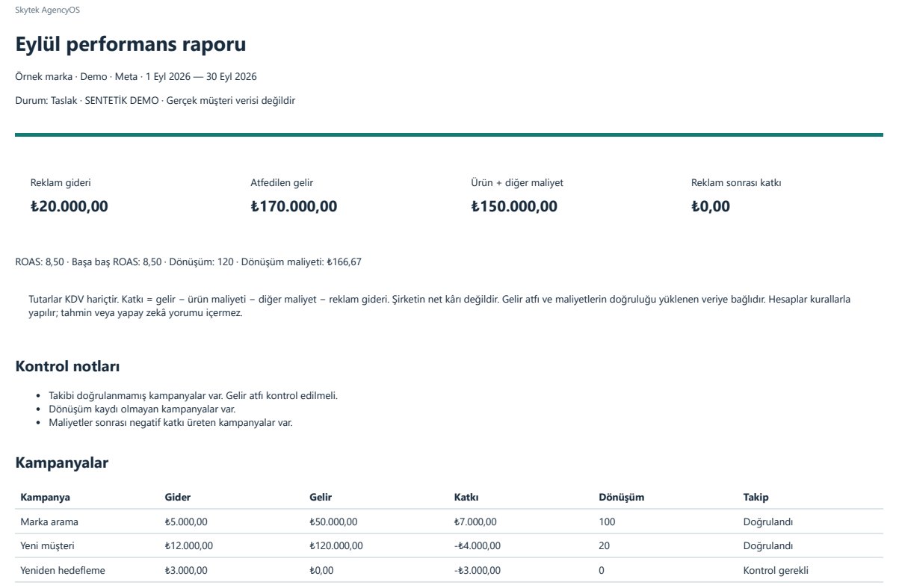Screen dimensions: 899x588
Task: Click the ₺120.000,00 revenue cell
Action: click(x=336, y=545)
